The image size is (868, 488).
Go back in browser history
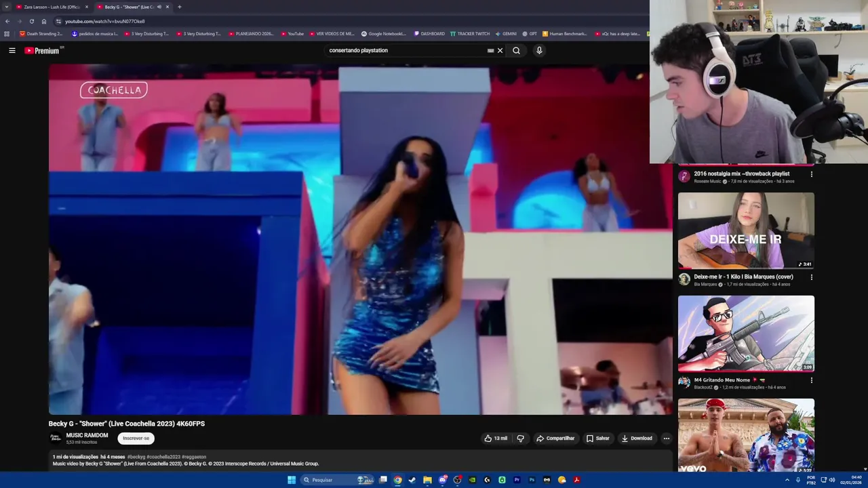coord(7,21)
